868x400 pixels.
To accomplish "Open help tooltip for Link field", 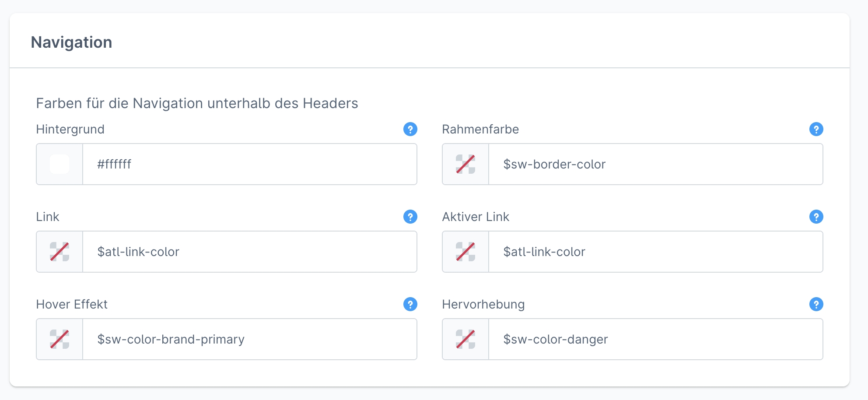I will 410,217.
